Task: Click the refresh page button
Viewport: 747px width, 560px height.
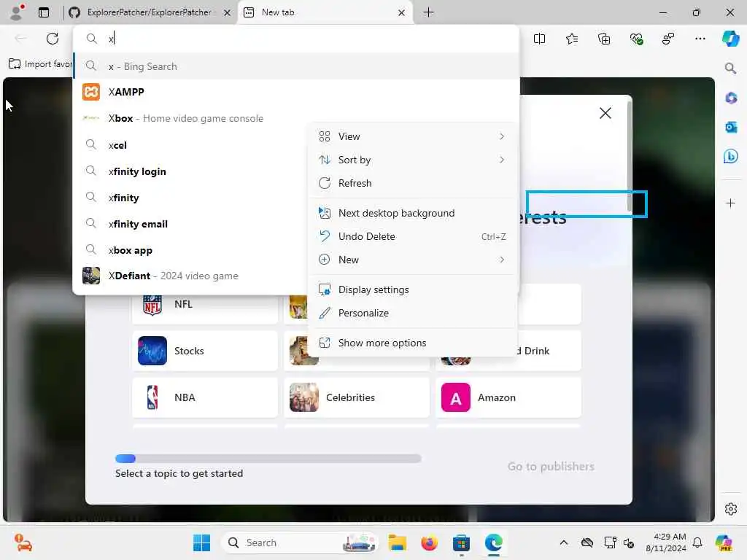Action: [53, 39]
